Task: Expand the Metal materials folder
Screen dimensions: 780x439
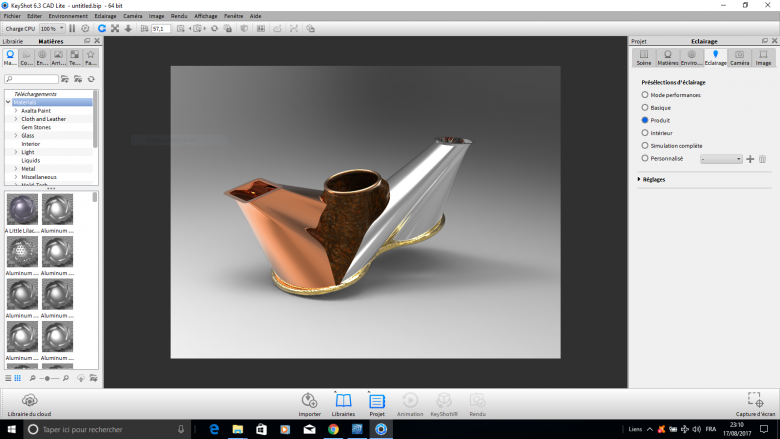Action: coord(15,169)
